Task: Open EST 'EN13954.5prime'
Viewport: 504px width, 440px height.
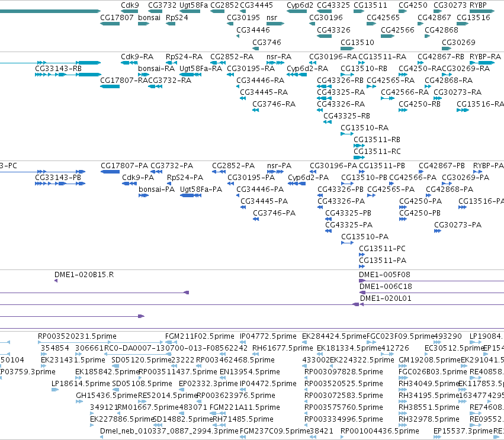Action: coord(250,372)
